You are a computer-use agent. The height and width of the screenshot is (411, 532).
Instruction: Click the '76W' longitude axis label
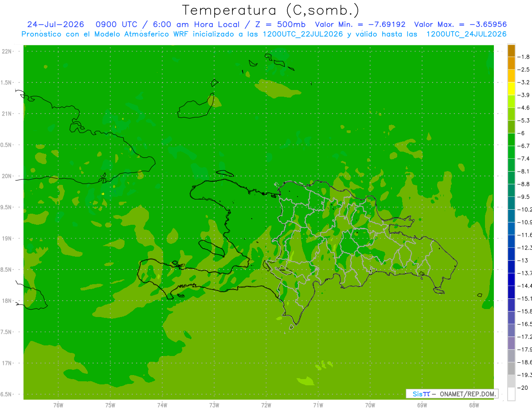coord(58,405)
